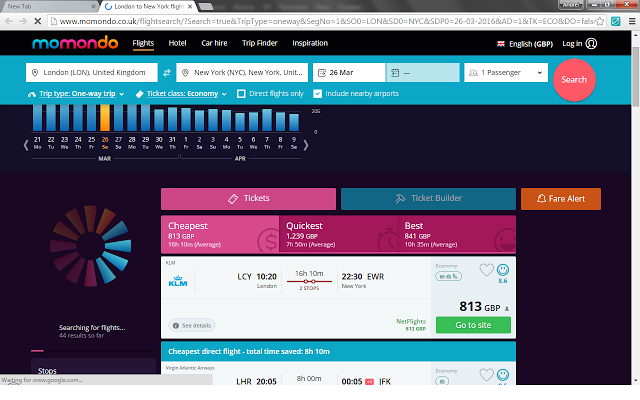
Task: Uncheck Include nearby airports
Action: pyautogui.click(x=318, y=94)
